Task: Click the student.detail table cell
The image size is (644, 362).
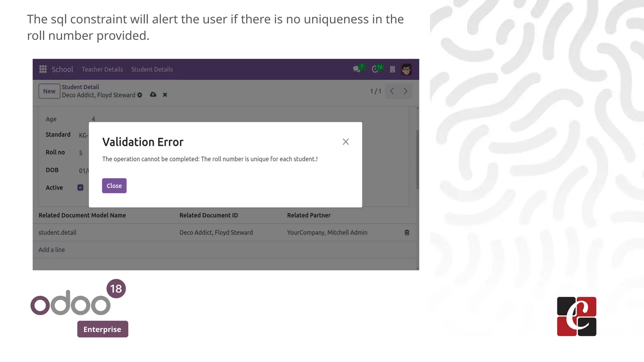Action: coord(58,233)
